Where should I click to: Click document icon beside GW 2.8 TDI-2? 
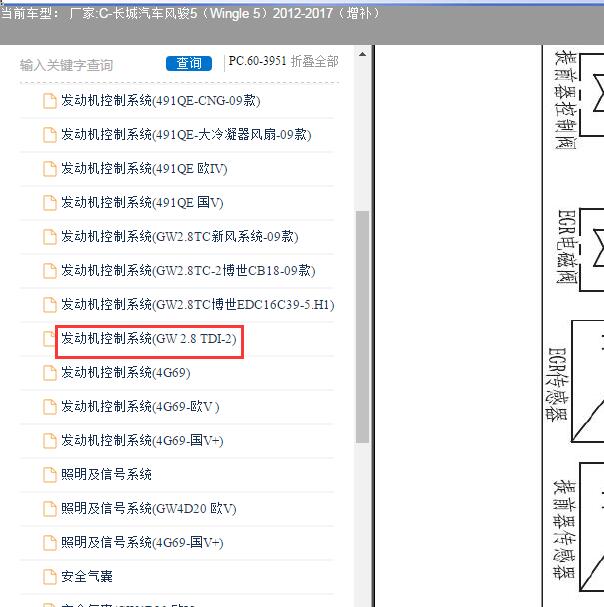tap(49, 340)
